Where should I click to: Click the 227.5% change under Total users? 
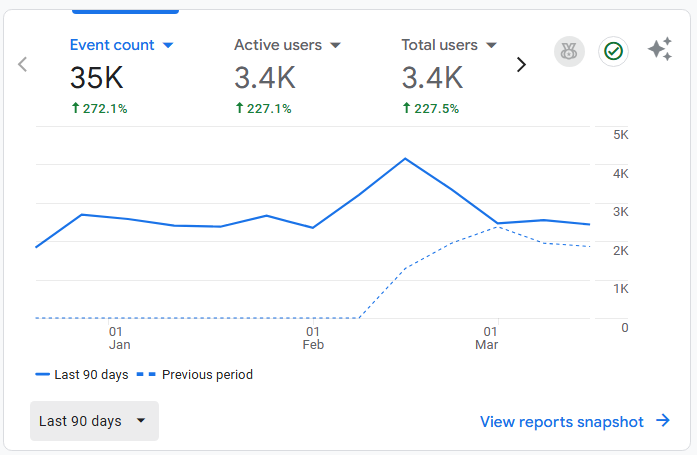click(436, 109)
